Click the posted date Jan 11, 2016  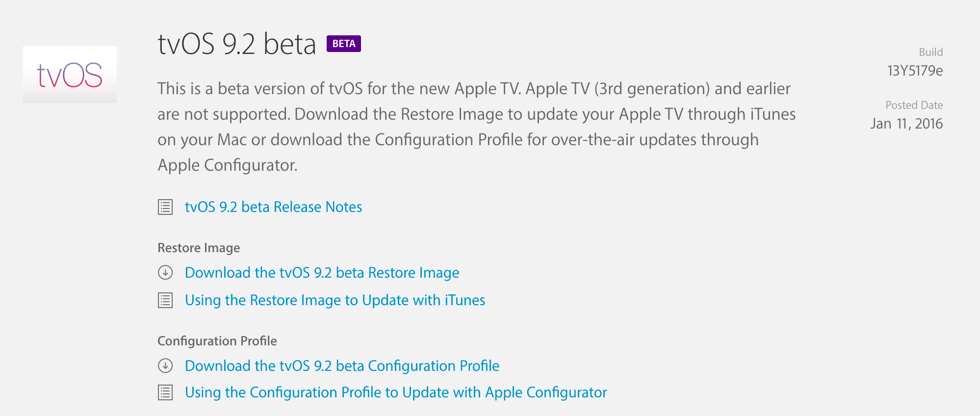click(906, 124)
